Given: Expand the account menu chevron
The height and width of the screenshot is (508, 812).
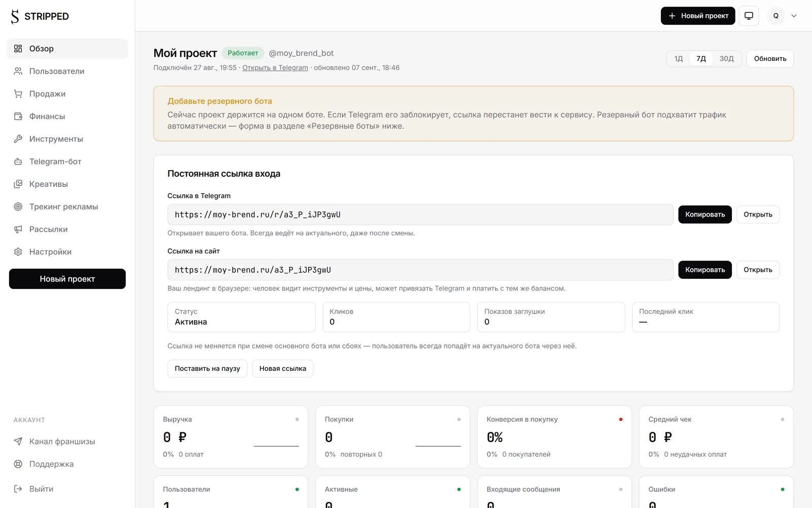Looking at the screenshot, I should click(x=794, y=16).
